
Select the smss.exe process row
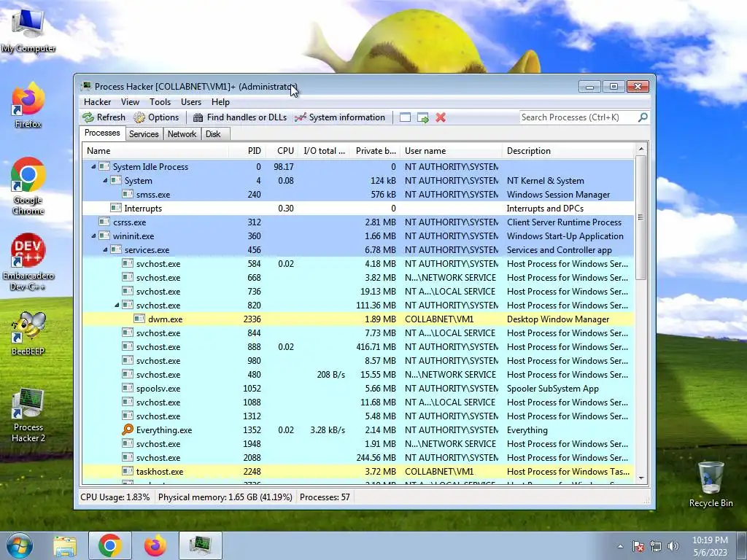click(358, 194)
